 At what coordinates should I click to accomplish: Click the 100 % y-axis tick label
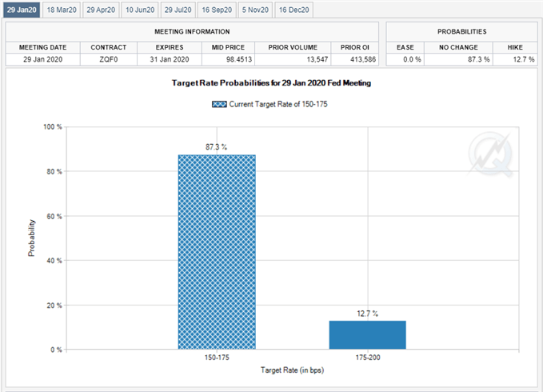point(53,127)
